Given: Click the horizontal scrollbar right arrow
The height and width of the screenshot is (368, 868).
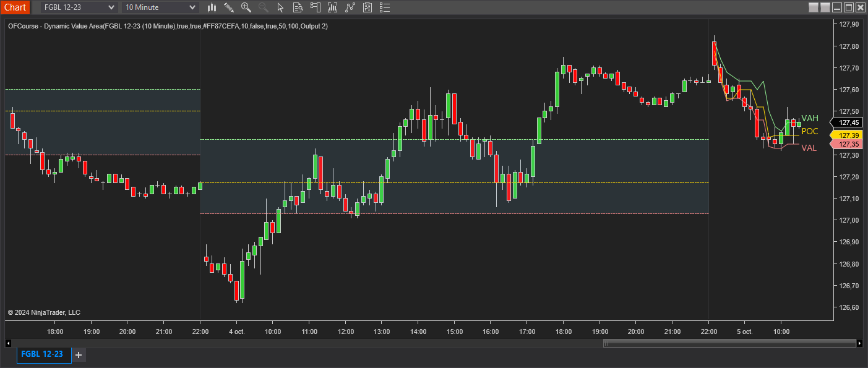Looking at the screenshot, I should [859, 343].
